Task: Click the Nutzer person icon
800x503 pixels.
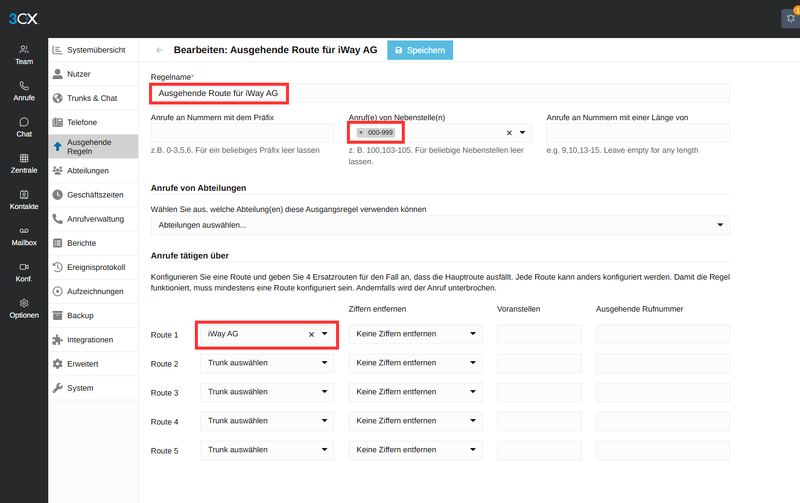Action: tap(58, 74)
